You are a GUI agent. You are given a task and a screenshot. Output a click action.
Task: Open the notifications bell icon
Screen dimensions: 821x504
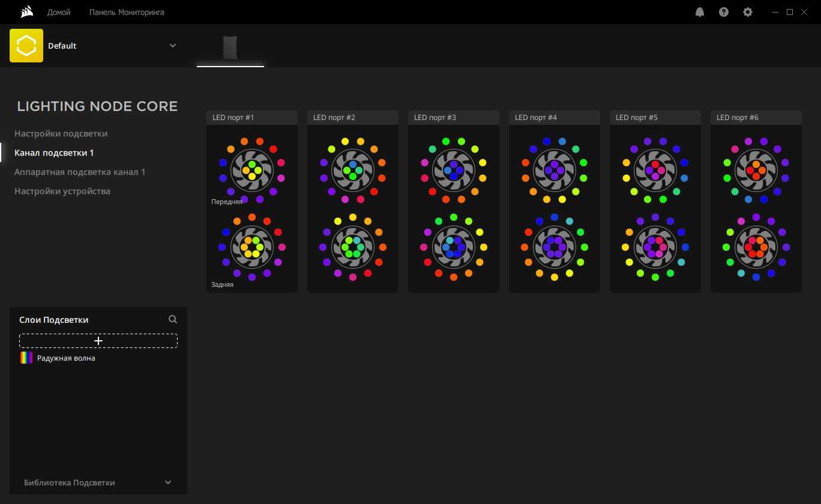(700, 12)
